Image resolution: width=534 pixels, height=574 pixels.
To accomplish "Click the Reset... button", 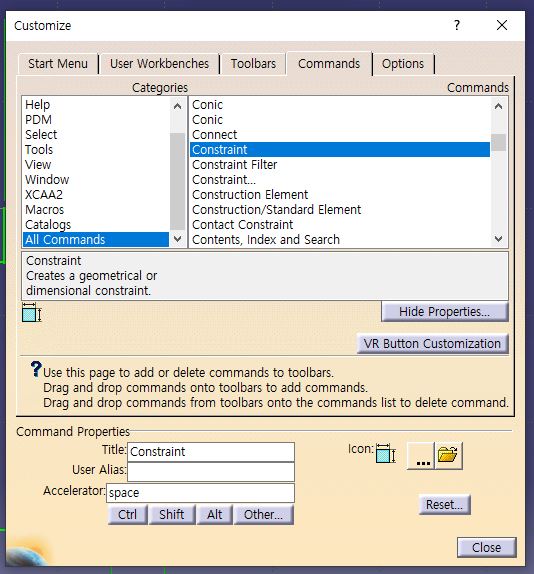I will (444, 505).
